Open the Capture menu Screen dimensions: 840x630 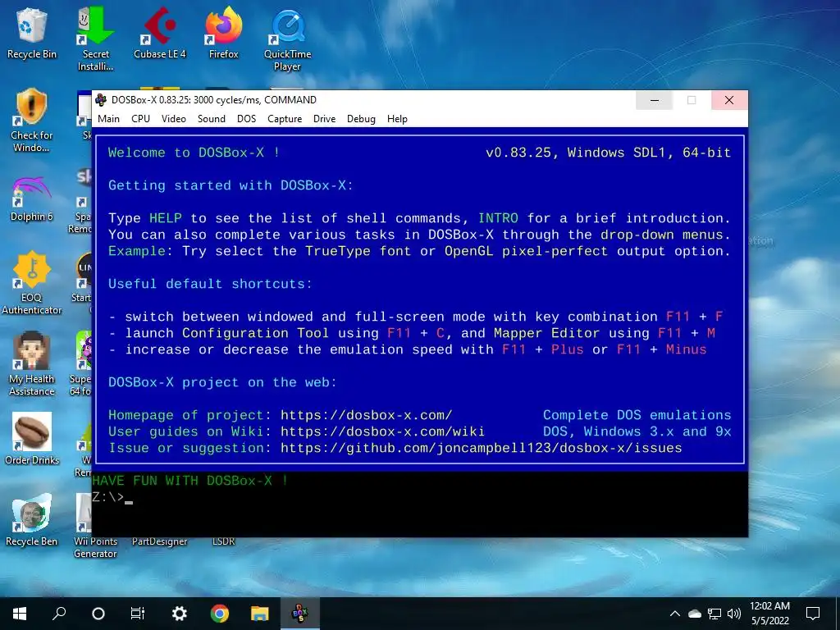285,119
